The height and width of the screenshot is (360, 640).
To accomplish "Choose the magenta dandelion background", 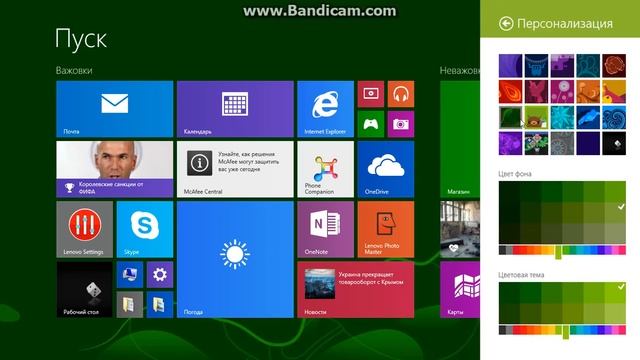I will [x=562, y=91].
